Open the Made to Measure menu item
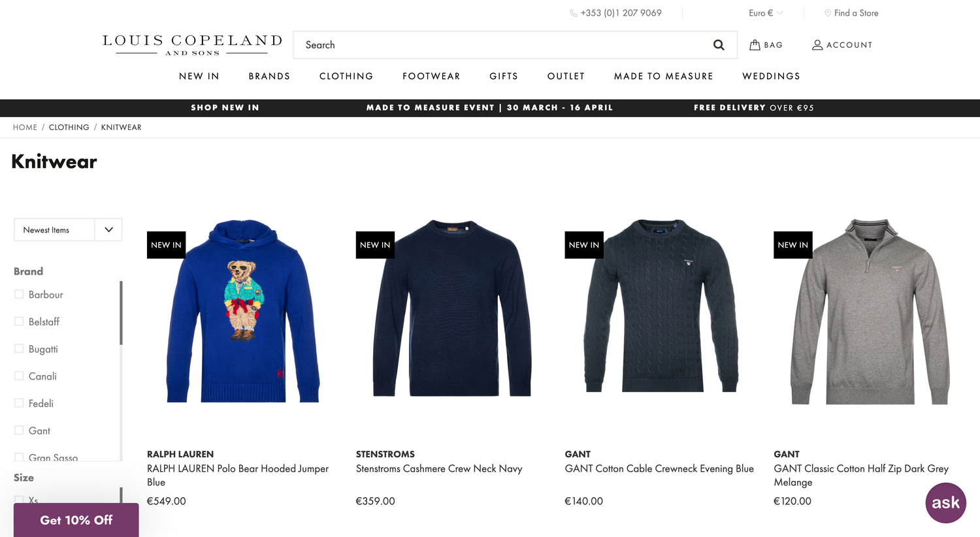Screen dimensions: 980x537 click(663, 76)
